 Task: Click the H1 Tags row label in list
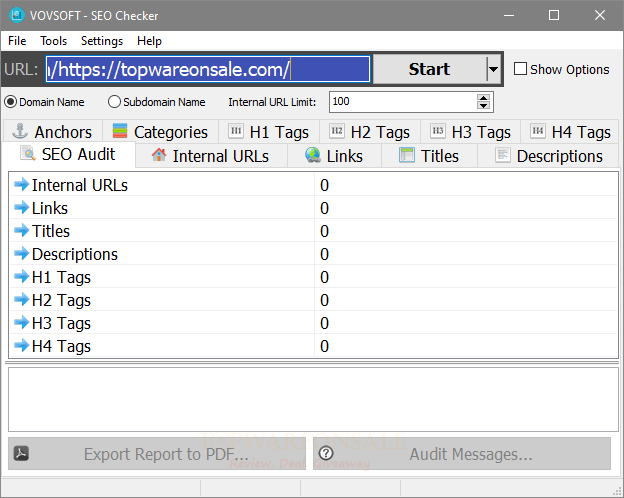pyautogui.click(x=61, y=277)
